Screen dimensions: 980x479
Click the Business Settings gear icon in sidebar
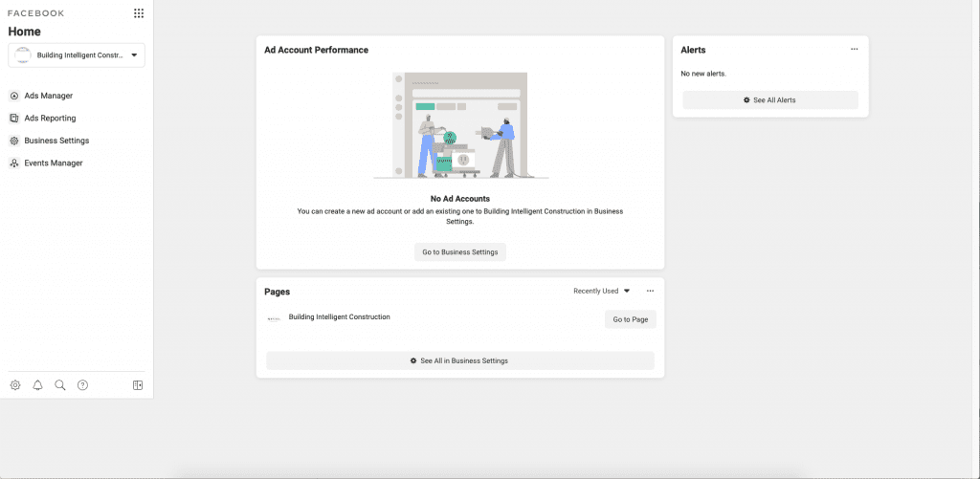(14, 141)
